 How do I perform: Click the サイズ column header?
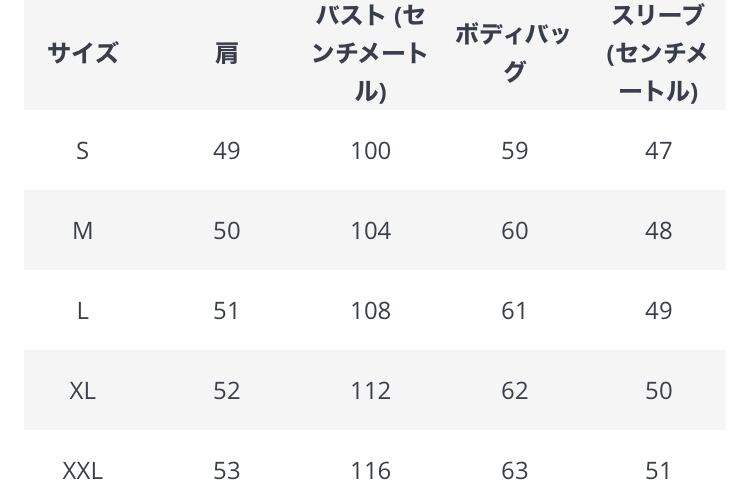[x=83, y=53]
